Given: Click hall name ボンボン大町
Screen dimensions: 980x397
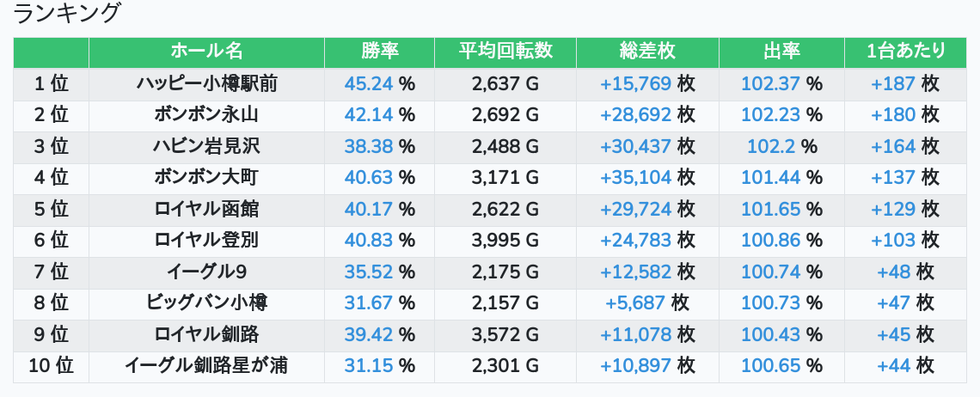Looking at the screenshot, I should coord(206,178).
